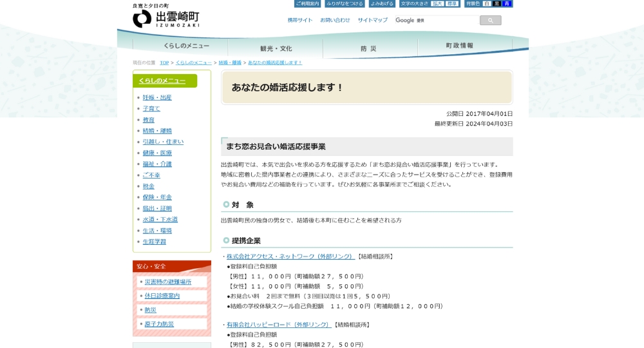Choose black background color swatch 黒
This screenshot has height=348, width=644.
point(497,4)
